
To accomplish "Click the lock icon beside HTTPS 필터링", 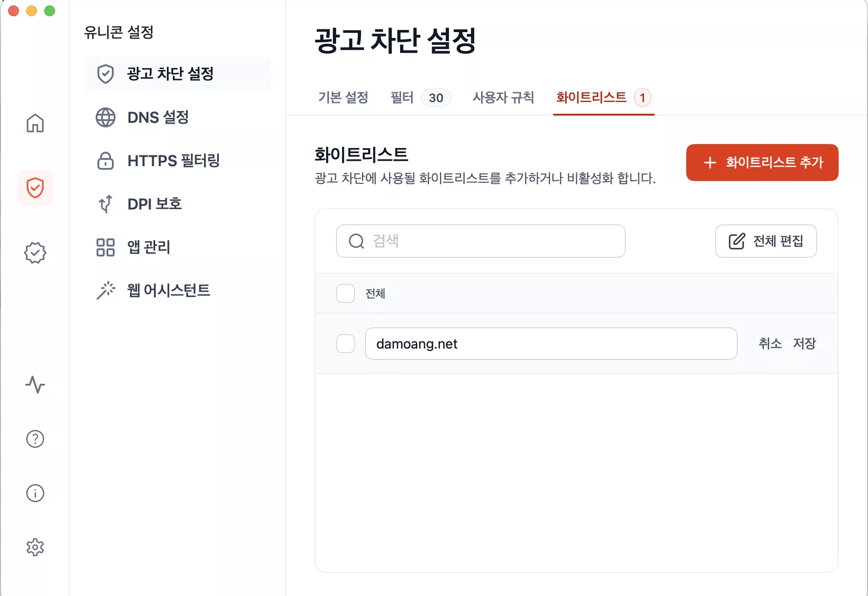I will click(x=106, y=161).
